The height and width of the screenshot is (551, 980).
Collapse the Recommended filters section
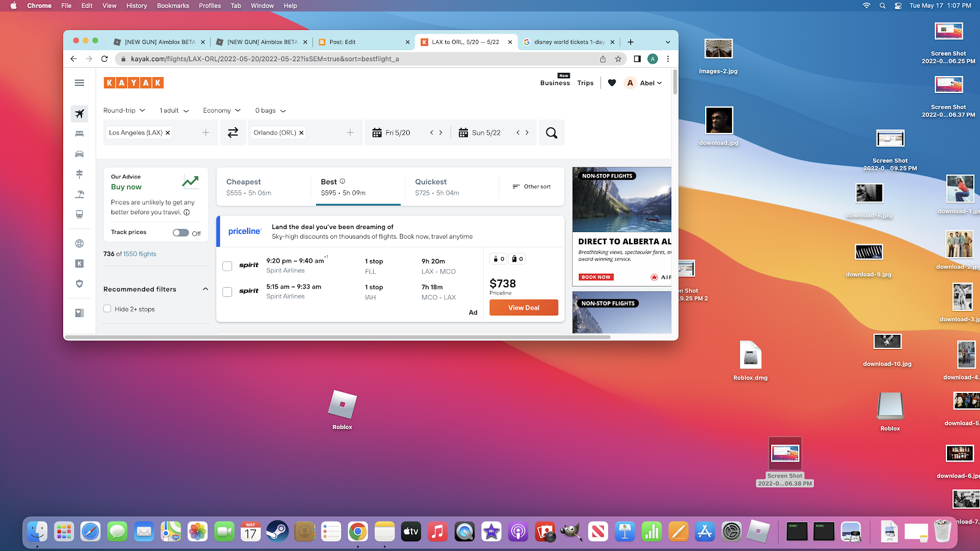(205, 289)
